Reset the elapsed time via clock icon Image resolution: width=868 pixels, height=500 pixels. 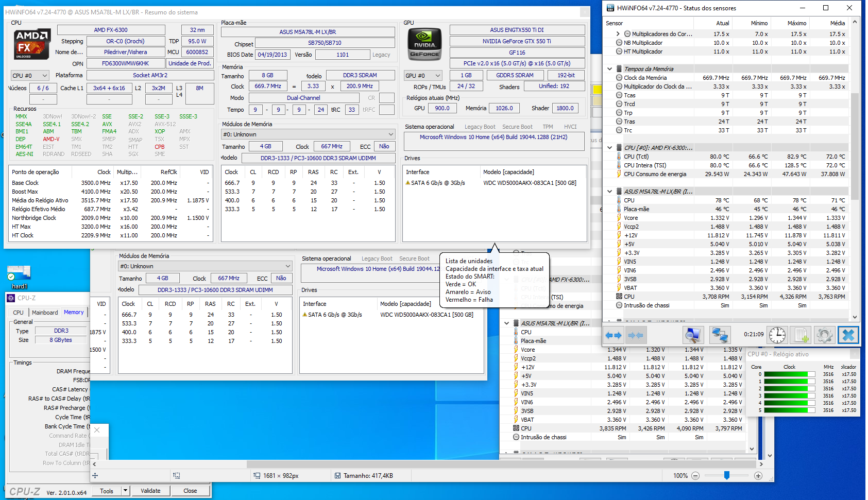(x=777, y=335)
